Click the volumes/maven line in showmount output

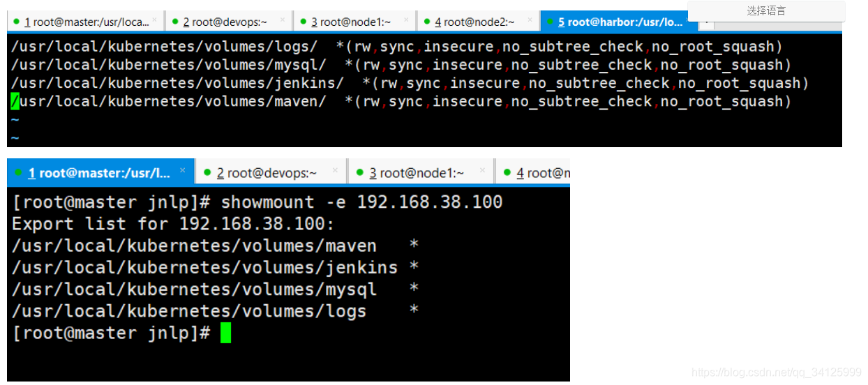pos(216,246)
